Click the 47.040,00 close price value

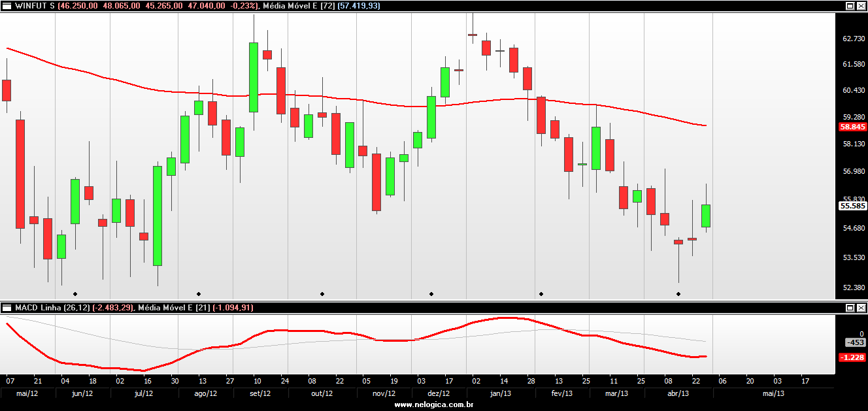pos(205,5)
